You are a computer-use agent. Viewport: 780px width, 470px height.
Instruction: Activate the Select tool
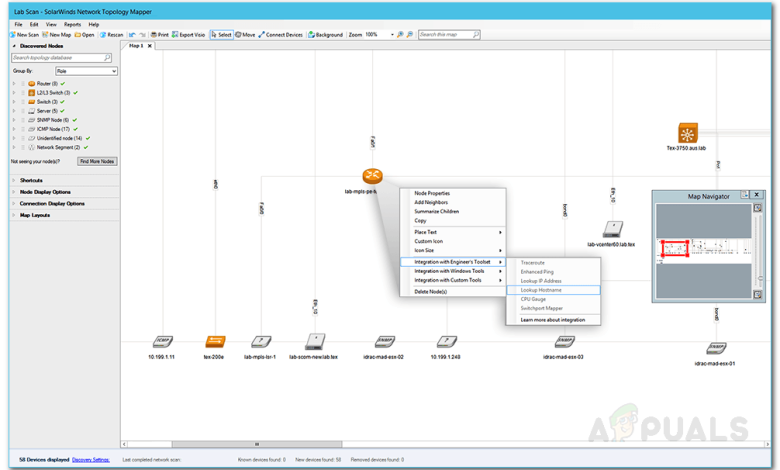(221, 35)
